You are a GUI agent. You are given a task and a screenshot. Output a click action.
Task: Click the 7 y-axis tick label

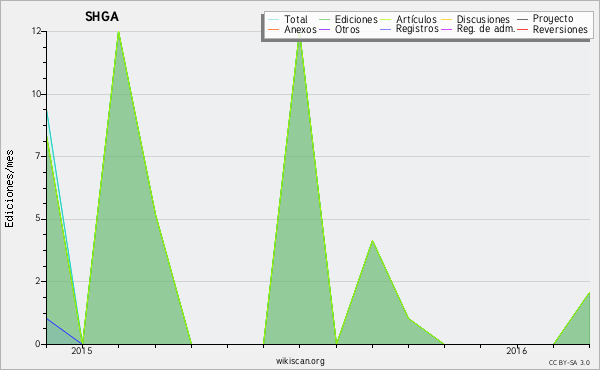[38, 156]
